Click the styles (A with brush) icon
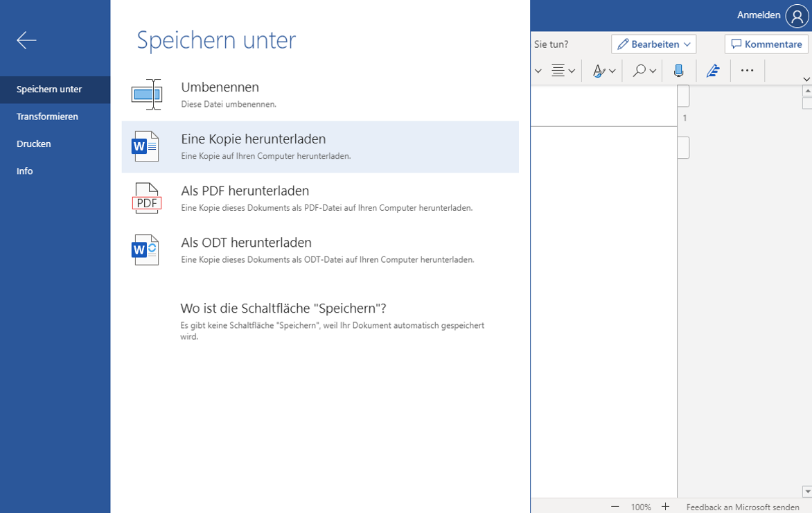The height and width of the screenshot is (513, 812). (599, 71)
